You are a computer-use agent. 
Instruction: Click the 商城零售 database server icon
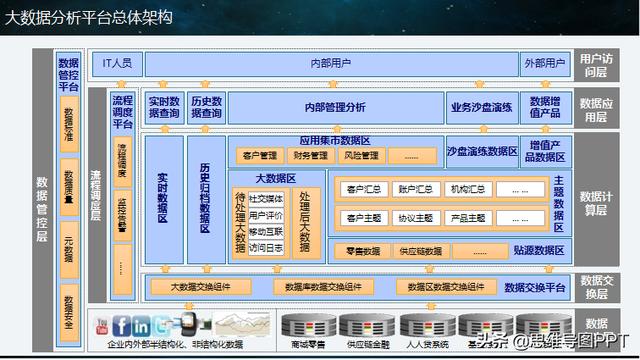(309, 326)
